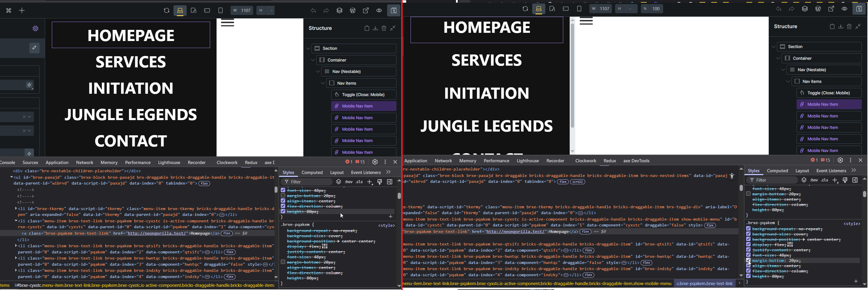Download icon in the right Structure panel
This screenshot has width=868, height=290.
(x=841, y=27)
